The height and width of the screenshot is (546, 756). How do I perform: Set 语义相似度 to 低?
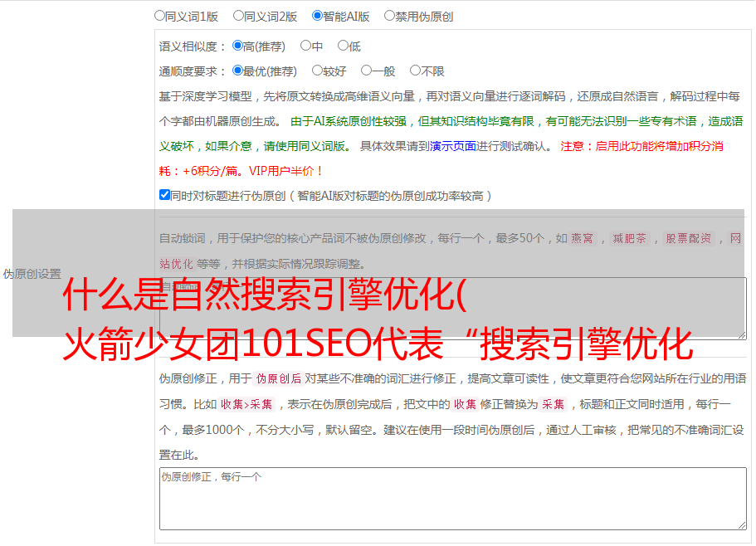tap(343, 46)
